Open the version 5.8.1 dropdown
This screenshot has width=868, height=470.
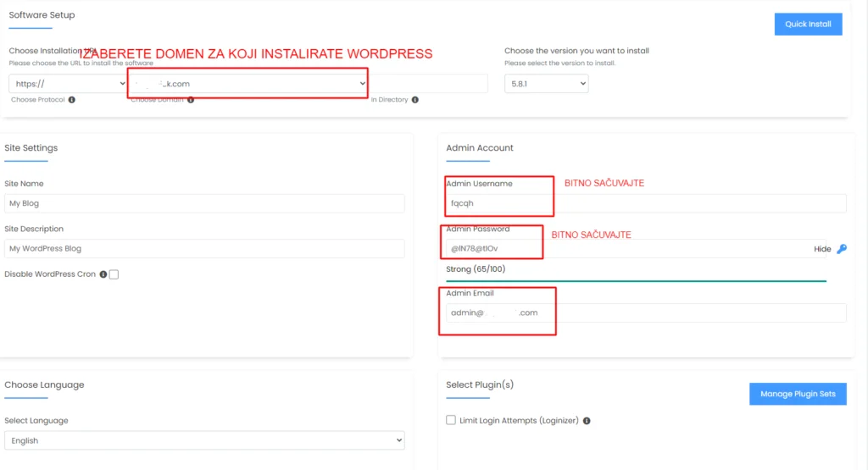coord(547,84)
